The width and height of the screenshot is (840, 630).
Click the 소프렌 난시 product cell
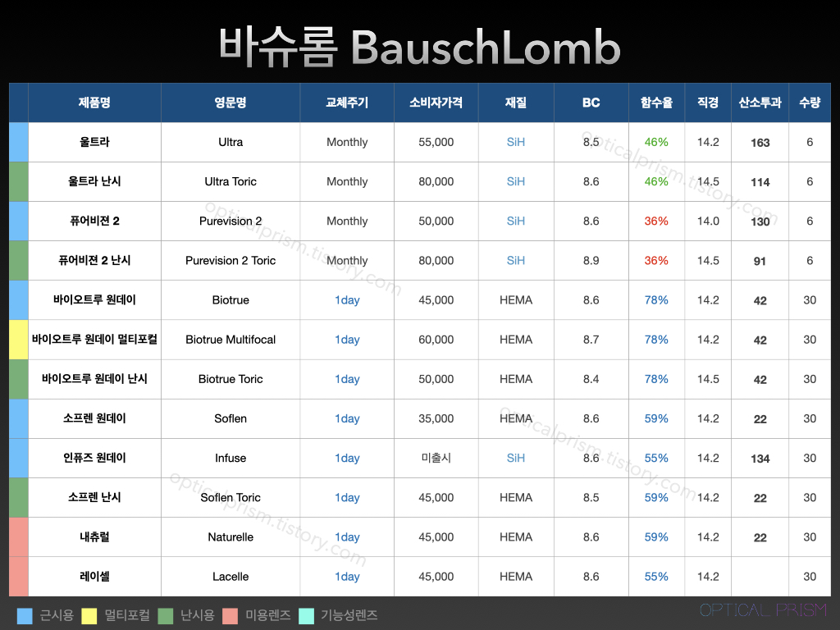point(94,497)
